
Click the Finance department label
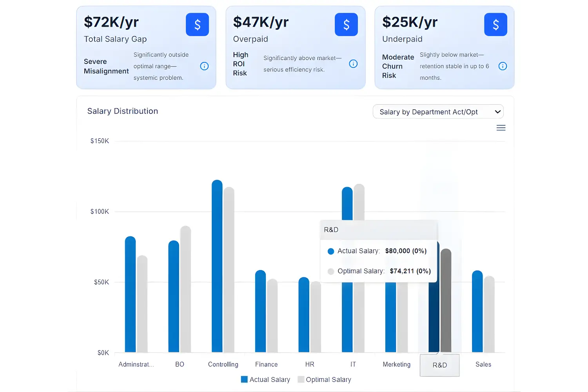pos(266,365)
